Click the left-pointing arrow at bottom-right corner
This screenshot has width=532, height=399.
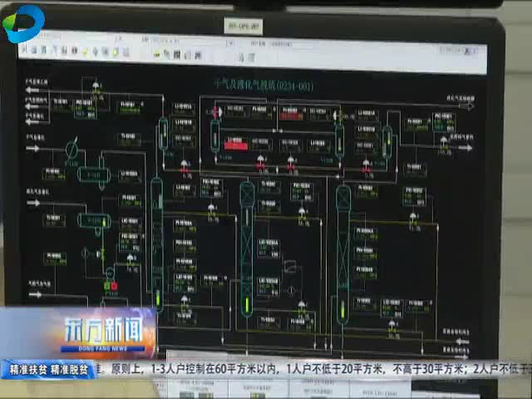(462, 342)
